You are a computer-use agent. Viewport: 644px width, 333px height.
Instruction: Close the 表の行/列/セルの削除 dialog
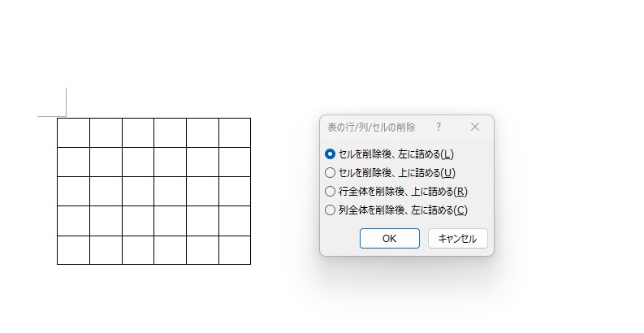click(x=475, y=128)
